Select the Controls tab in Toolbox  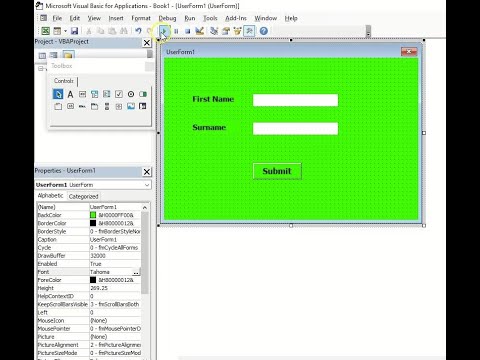64,81
